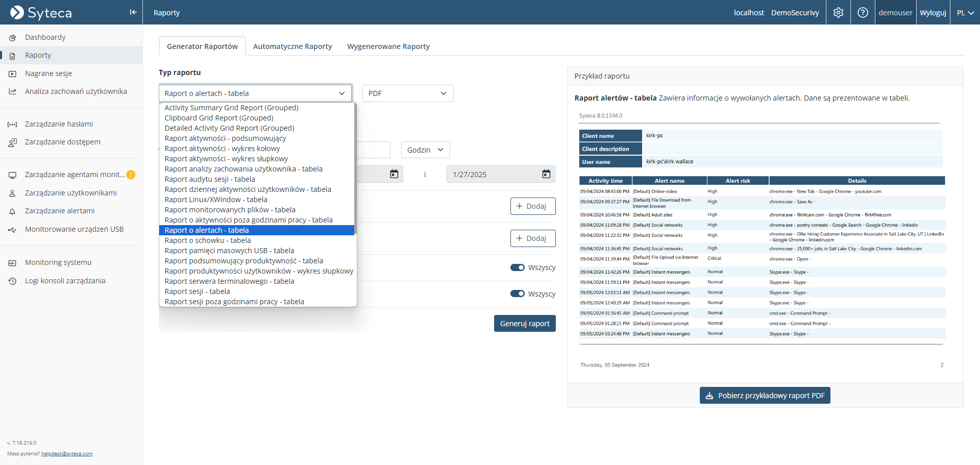Click the helpdesk@syteca.com email link

(67, 454)
